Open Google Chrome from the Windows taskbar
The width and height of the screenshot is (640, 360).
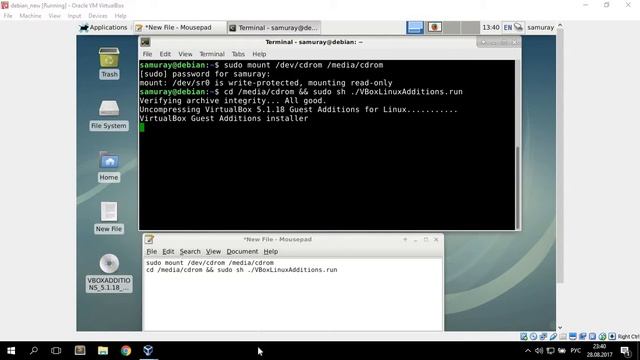pyautogui.click(x=126, y=351)
